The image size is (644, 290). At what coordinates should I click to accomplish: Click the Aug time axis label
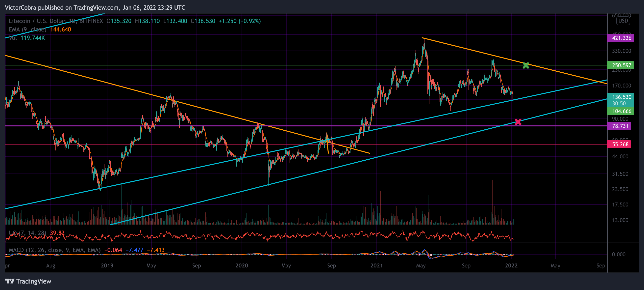50,265
